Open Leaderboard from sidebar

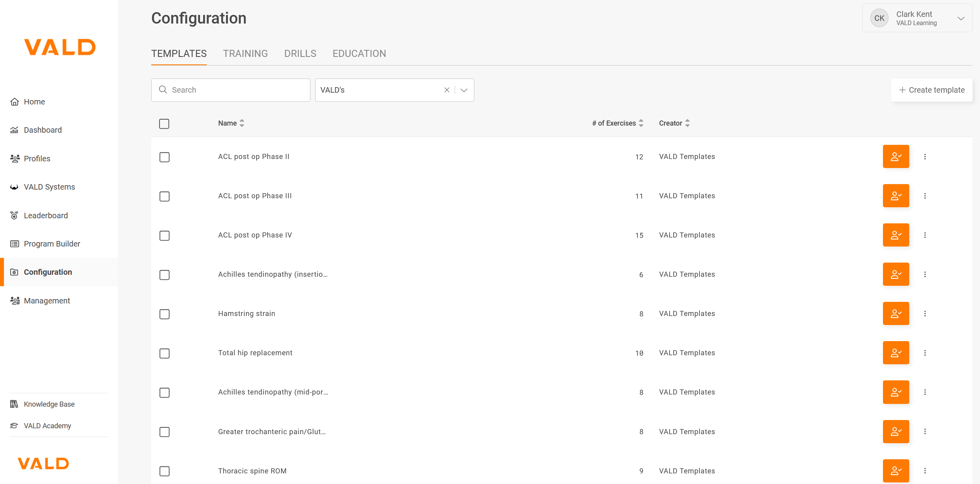pos(46,216)
